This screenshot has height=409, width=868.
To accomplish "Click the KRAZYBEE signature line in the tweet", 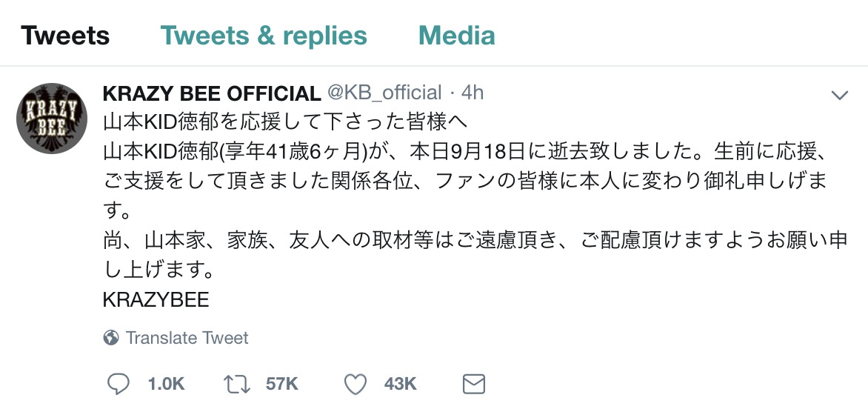I will click(156, 300).
